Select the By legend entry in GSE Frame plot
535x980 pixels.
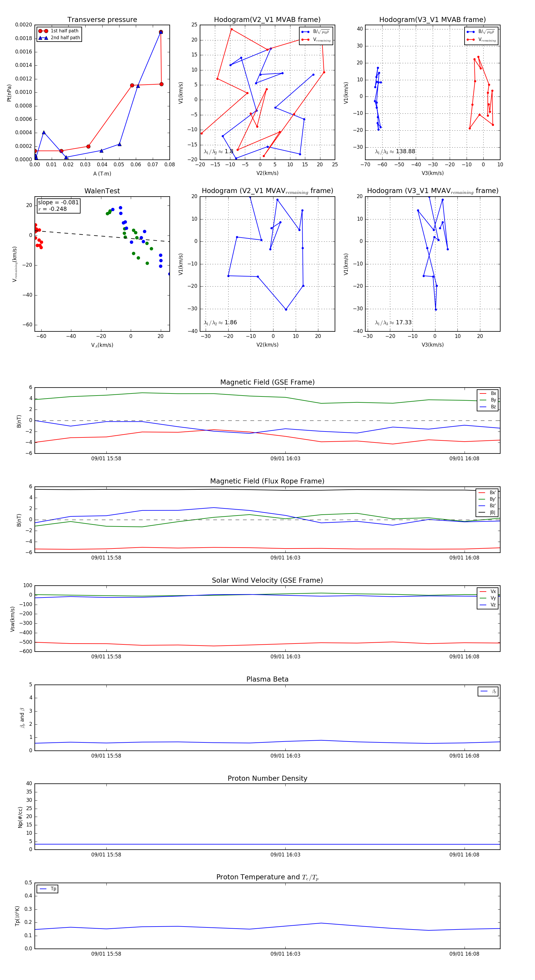coord(488,400)
